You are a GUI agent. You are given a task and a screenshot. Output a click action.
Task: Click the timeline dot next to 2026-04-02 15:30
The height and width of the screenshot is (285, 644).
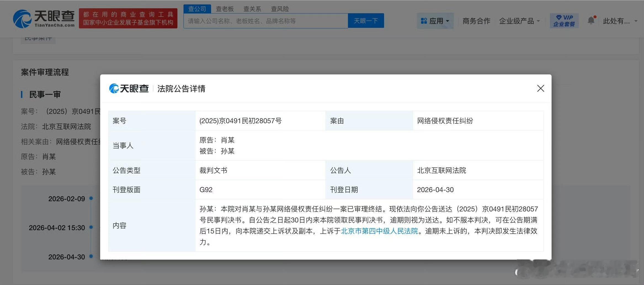point(91,227)
